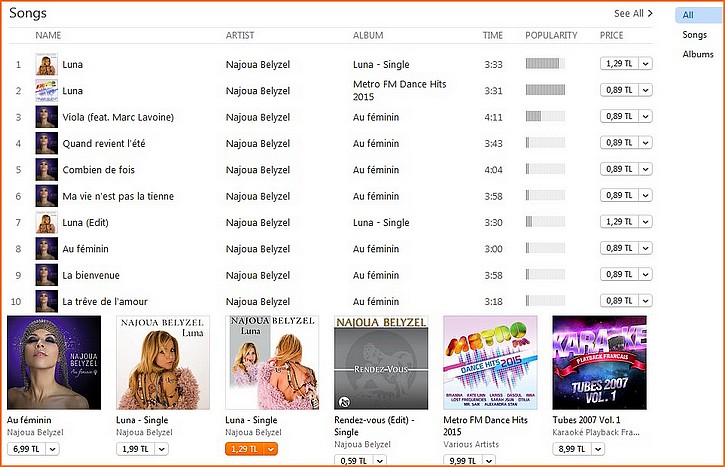Click the Luna (Edit) row artwork icon
725x467 pixels.
click(x=47, y=222)
